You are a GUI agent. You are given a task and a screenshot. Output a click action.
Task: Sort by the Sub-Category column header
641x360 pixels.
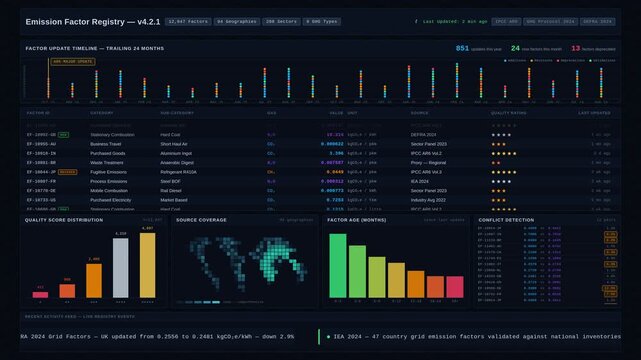point(177,113)
